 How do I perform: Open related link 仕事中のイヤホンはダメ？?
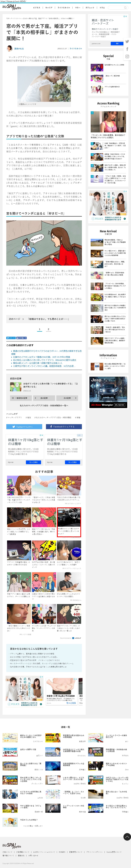tap(42, 357)
